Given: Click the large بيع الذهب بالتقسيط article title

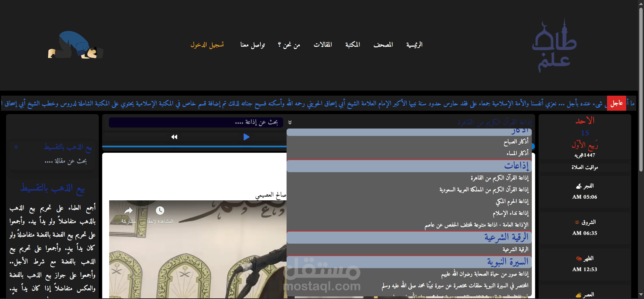Looking at the screenshot, I should (x=53, y=188).
